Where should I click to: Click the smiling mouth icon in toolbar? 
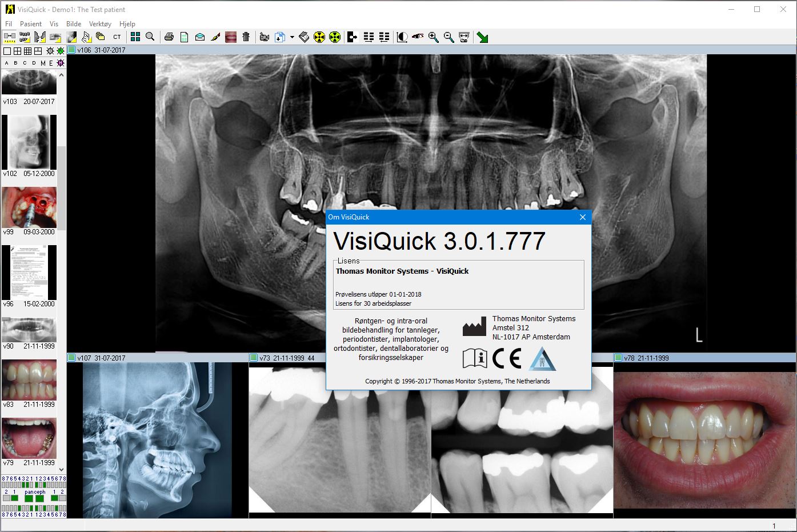(231, 37)
